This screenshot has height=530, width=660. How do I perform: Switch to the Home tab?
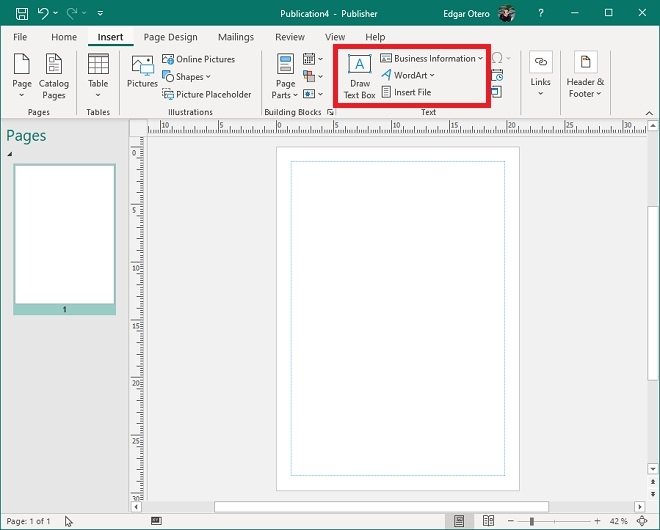[x=64, y=37]
